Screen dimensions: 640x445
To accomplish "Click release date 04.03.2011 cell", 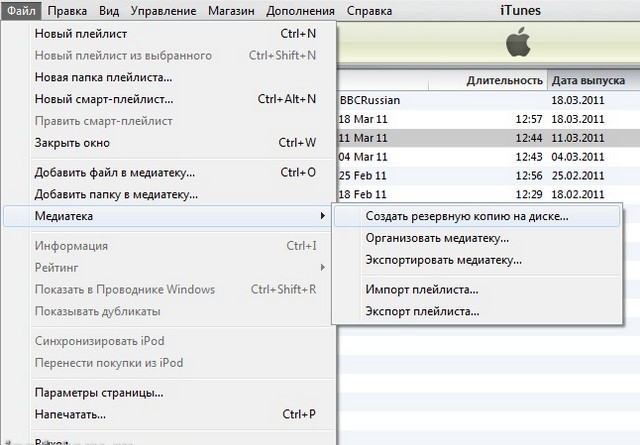I will 578,157.
